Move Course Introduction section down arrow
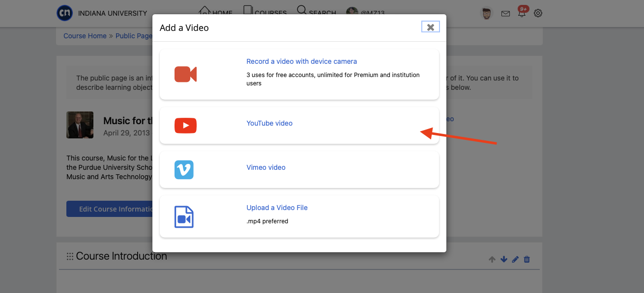Screen dimensions: 644x293 (503, 259)
